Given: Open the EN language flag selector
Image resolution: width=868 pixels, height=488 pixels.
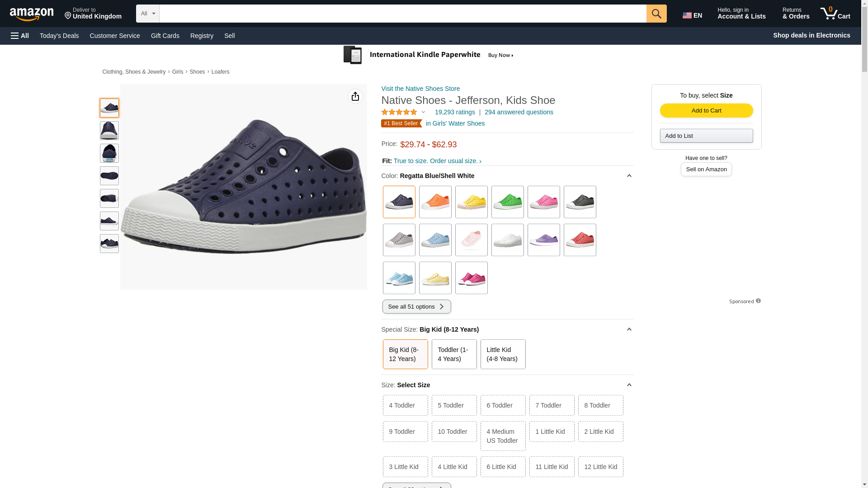Looking at the screenshot, I should click(692, 15).
